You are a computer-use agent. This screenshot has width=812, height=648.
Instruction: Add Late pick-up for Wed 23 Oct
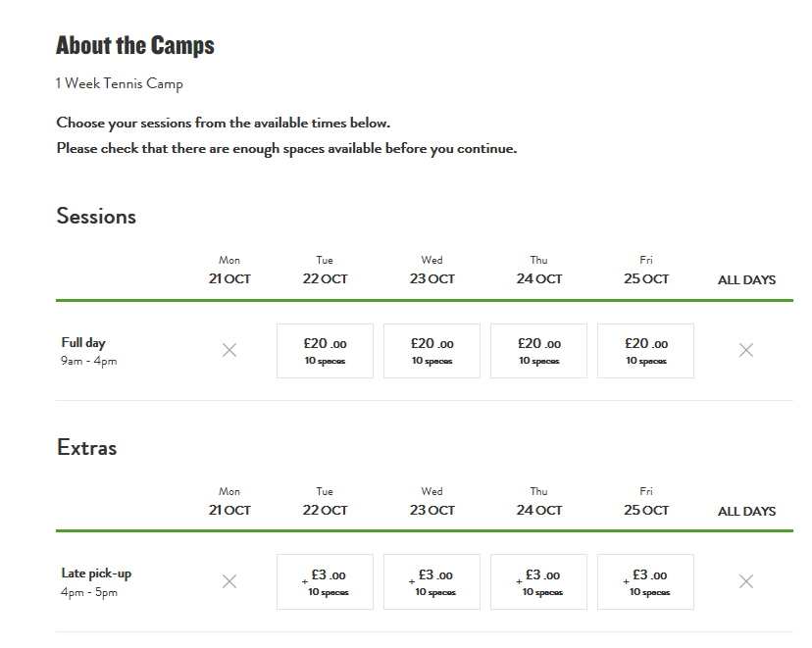click(431, 582)
